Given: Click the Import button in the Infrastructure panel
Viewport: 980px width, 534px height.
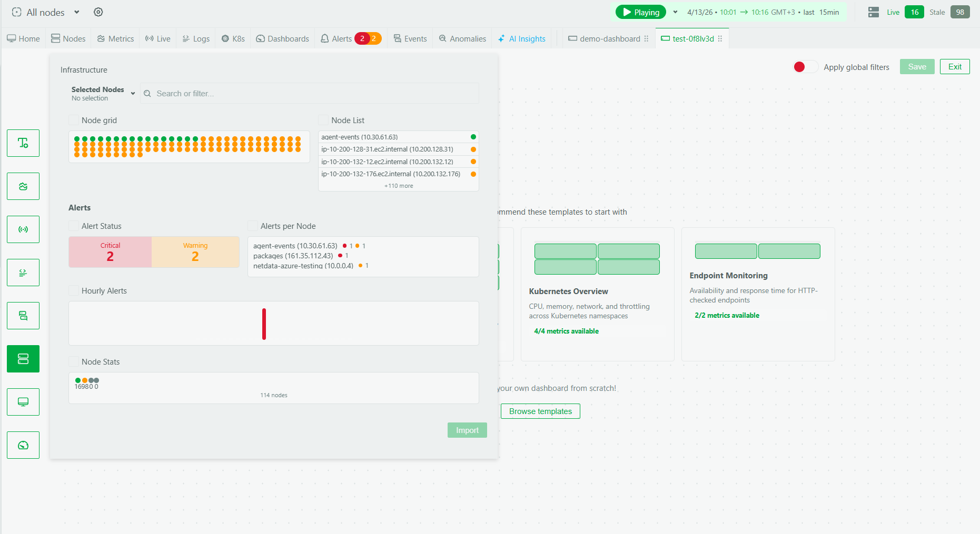Looking at the screenshot, I should [x=467, y=430].
